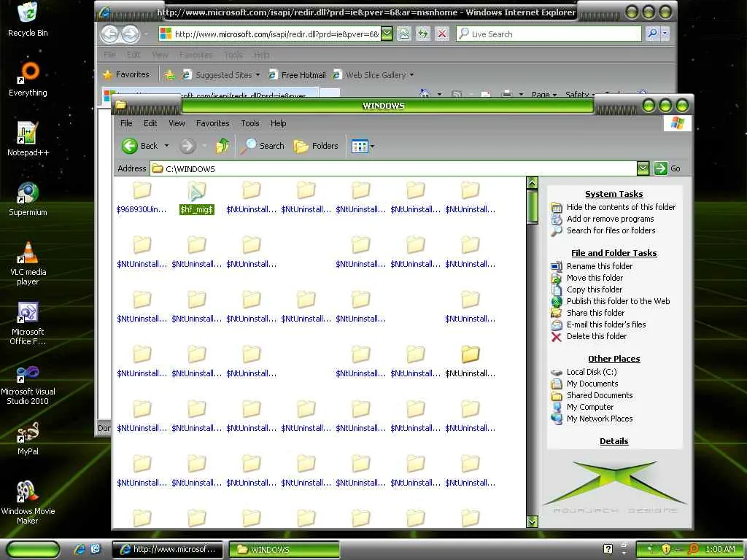Select the Microsoft Office desktop shortcut
Image resolution: width=747 pixels, height=560 pixels.
(x=28, y=323)
